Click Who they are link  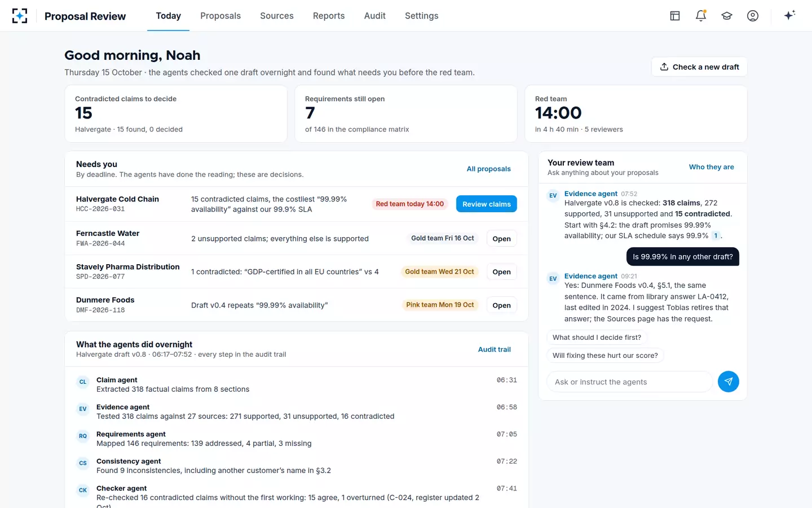(x=712, y=167)
